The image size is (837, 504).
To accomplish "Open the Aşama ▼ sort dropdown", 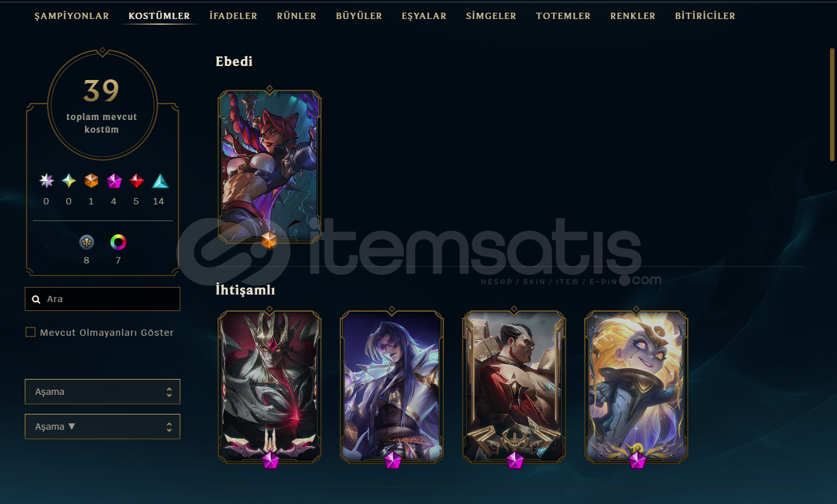I will pyautogui.click(x=102, y=427).
